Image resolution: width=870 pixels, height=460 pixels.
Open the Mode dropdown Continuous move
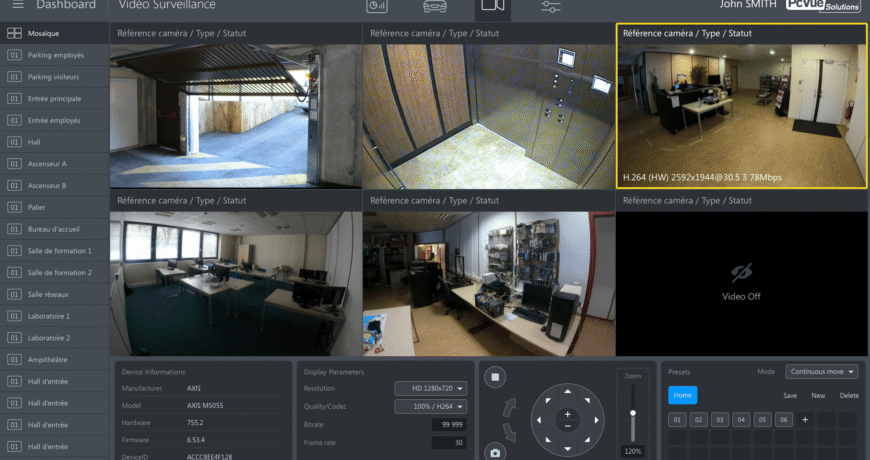(821, 372)
